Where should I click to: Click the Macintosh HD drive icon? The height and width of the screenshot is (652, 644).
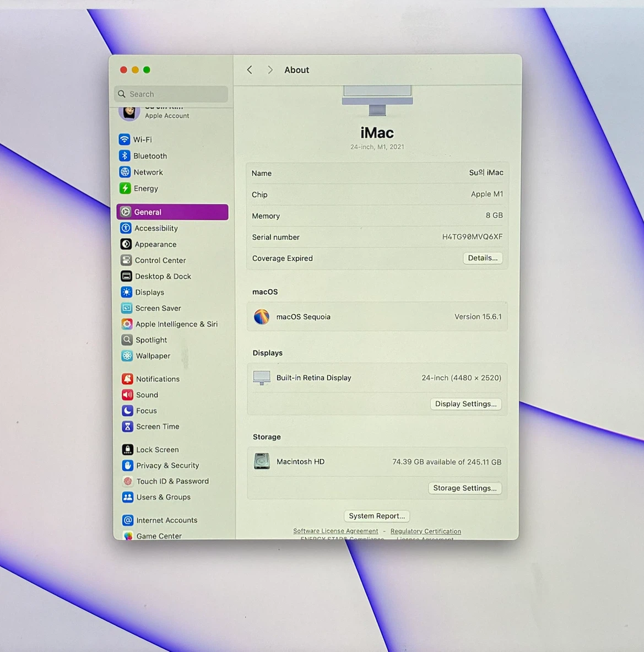point(262,461)
